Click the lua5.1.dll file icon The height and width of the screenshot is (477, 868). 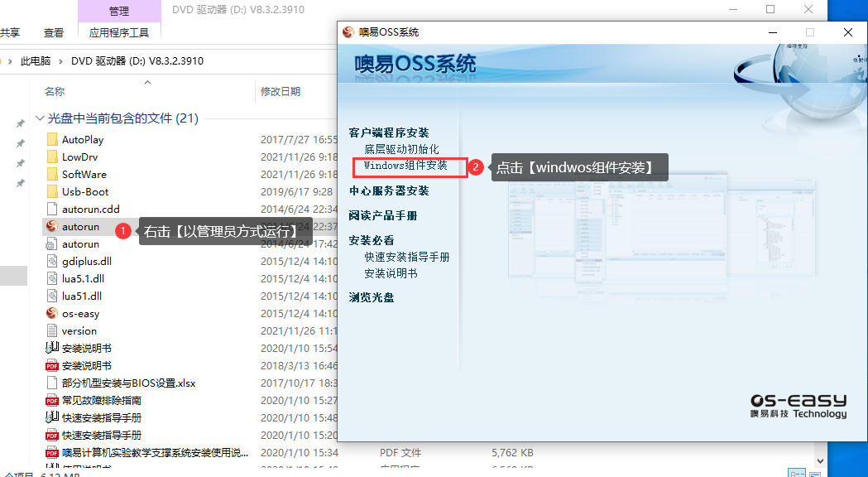click(51, 278)
